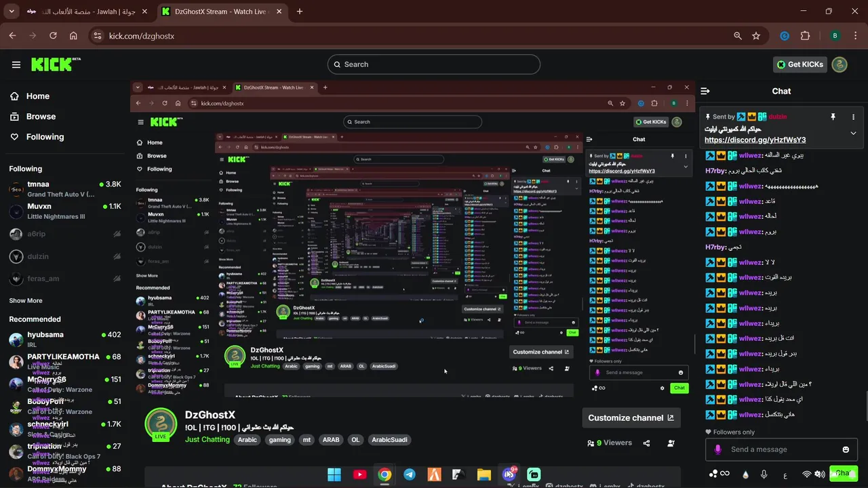Open offline feras_am channel in outermost sidebar

coord(65,279)
